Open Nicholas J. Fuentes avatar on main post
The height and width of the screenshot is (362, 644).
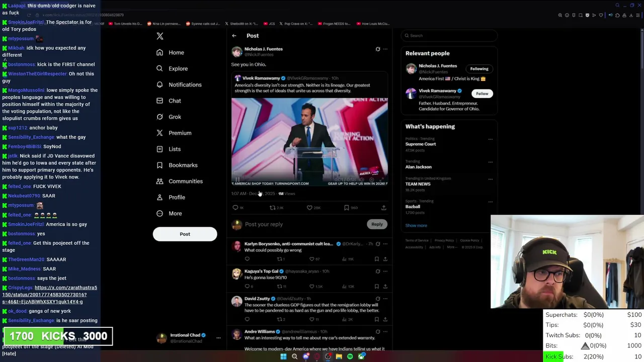236,52
